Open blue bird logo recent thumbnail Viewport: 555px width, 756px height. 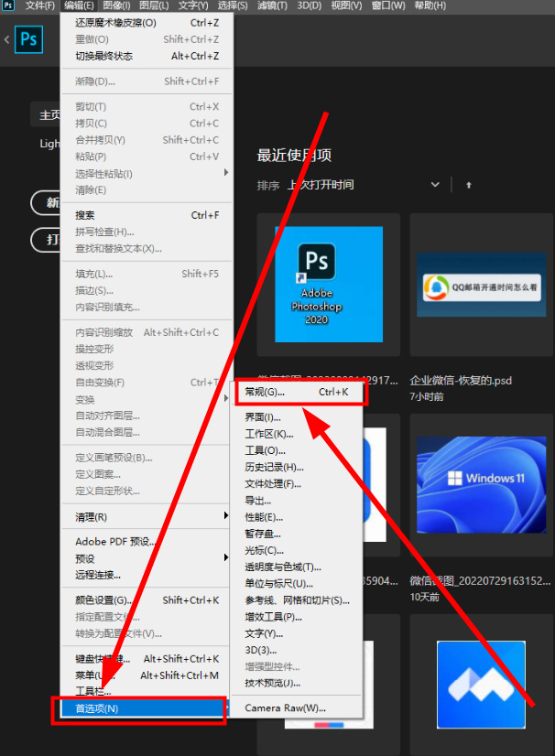point(481,685)
